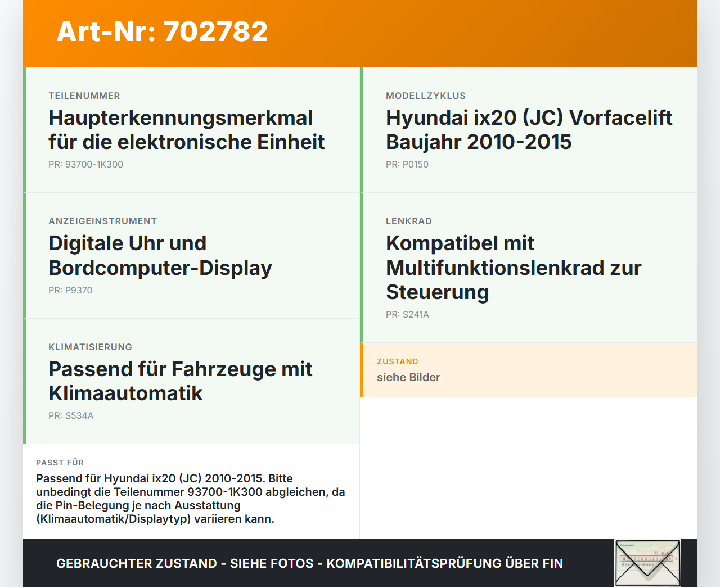Click the 'PASST FÜR' label
This screenshot has height=588, width=720.
point(60,463)
